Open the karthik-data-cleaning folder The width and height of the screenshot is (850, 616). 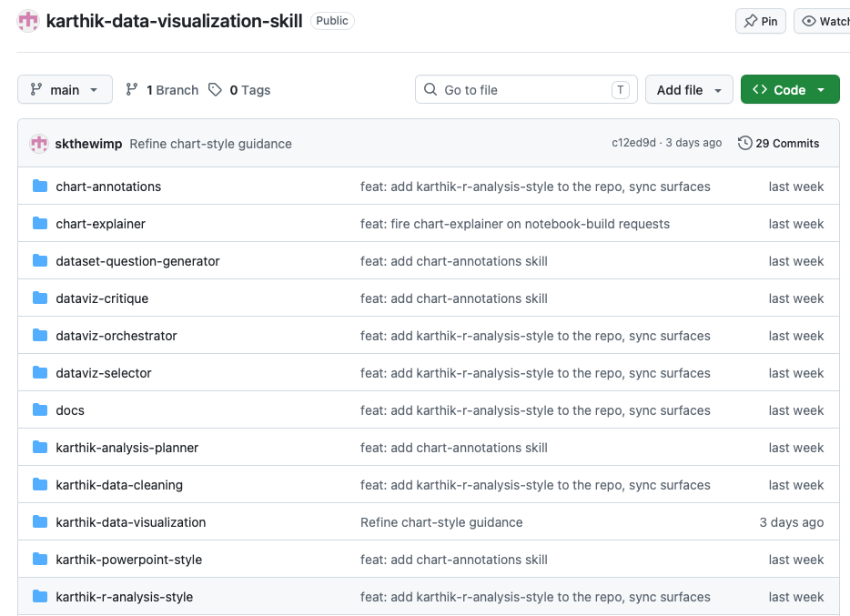point(119,485)
